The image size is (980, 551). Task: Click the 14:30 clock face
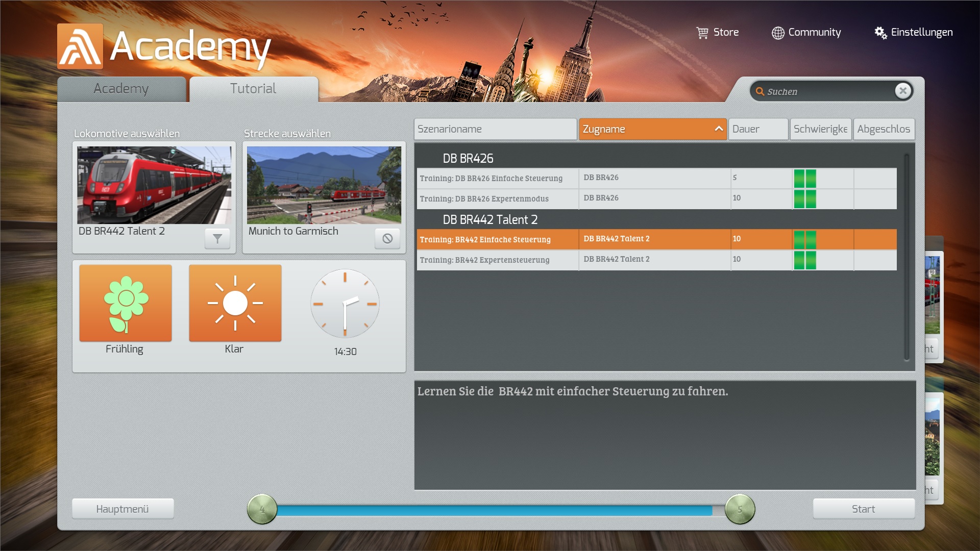345,304
